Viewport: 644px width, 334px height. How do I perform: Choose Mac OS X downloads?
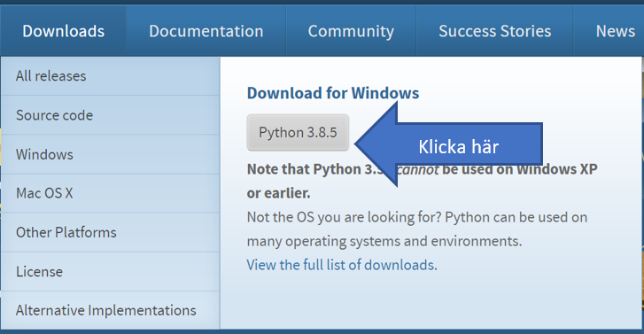pyautogui.click(x=110, y=193)
